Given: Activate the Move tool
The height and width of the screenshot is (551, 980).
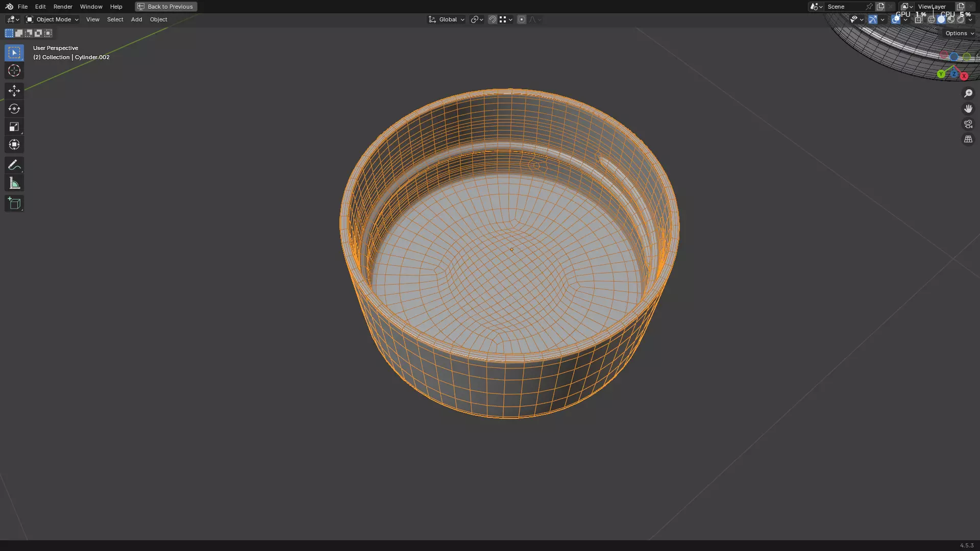Looking at the screenshot, I should point(14,91).
